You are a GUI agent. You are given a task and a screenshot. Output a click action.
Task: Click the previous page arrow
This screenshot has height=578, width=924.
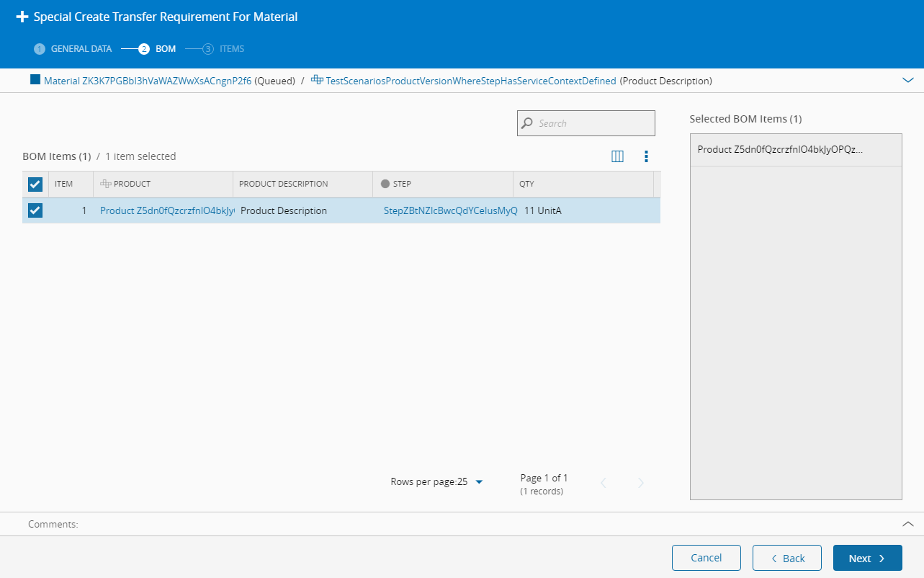(604, 483)
